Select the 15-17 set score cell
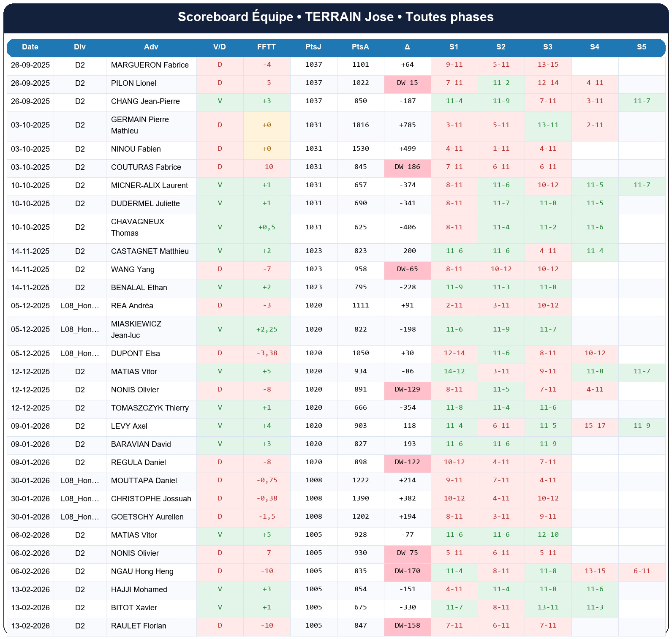672x639 pixels. tap(595, 426)
